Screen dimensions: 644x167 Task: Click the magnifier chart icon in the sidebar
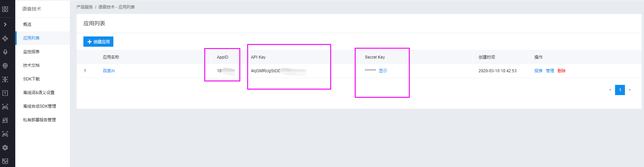(5, 120)
